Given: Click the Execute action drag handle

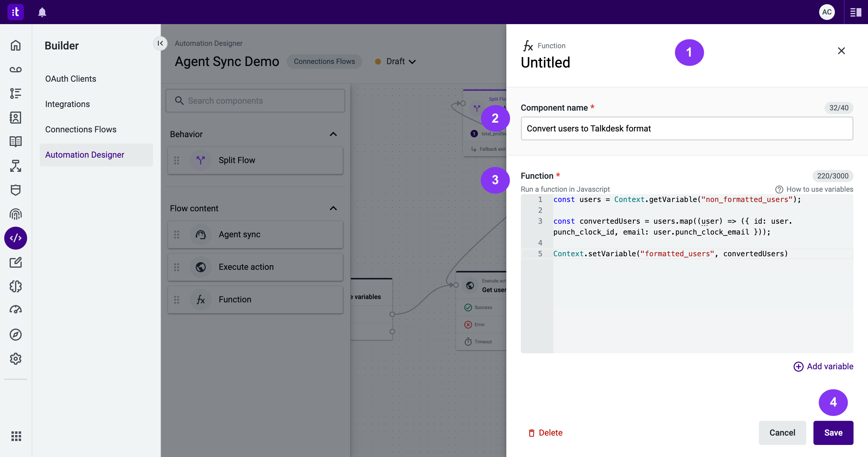Looking at the screenshot, I should point(177,267).
